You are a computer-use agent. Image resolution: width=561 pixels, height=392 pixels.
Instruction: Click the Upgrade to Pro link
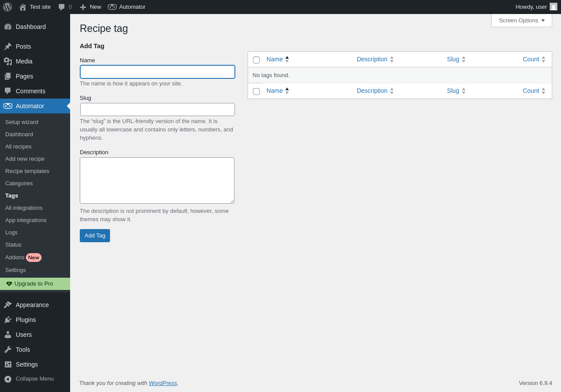tap(34, 283)
